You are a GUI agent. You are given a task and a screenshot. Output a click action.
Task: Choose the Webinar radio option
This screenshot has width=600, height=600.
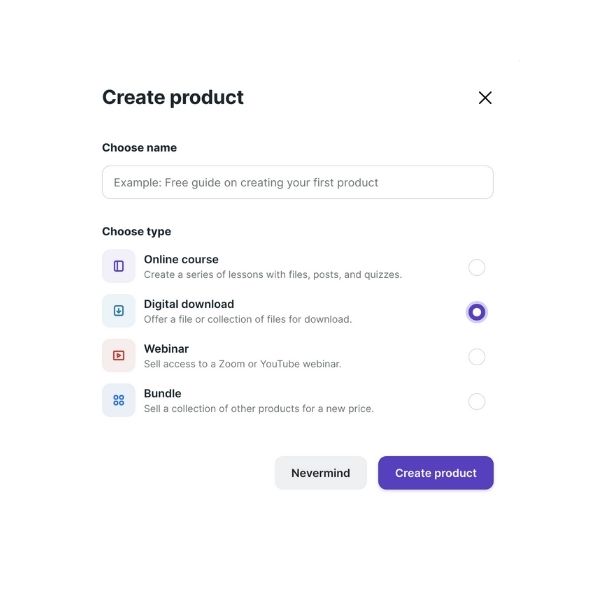(x=476, y=357)
